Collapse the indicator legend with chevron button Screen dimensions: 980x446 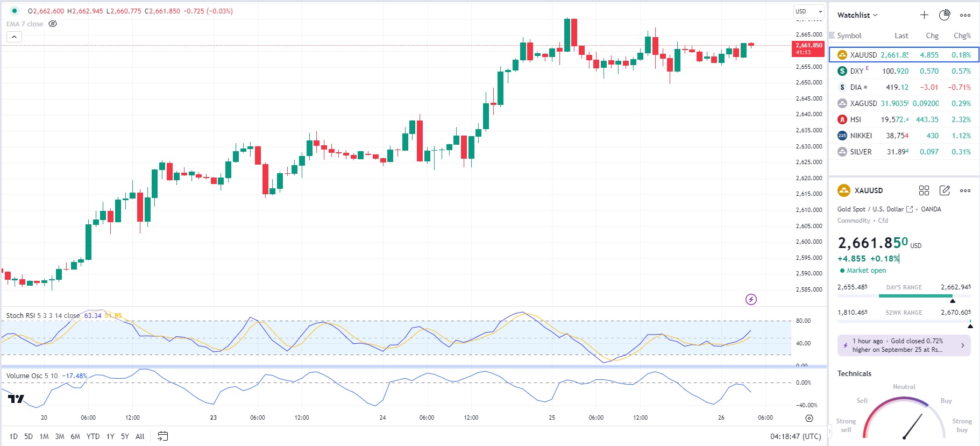[x=14, y=37]
